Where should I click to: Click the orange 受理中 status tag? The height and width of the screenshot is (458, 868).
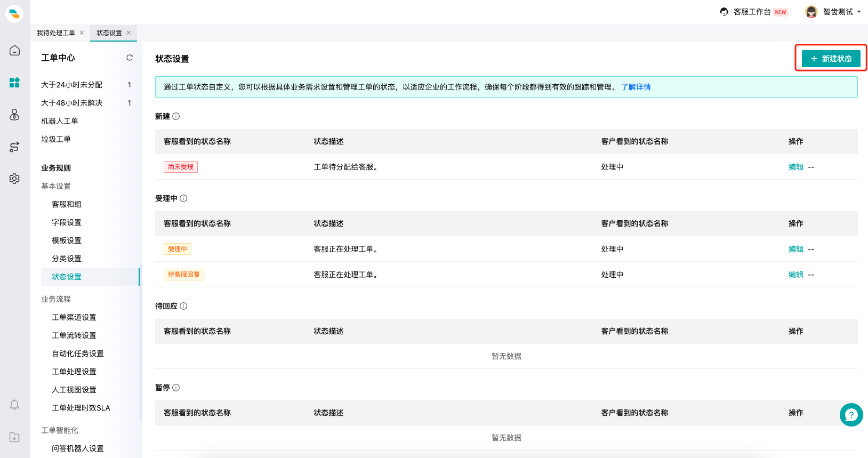[x=178, y=249]
